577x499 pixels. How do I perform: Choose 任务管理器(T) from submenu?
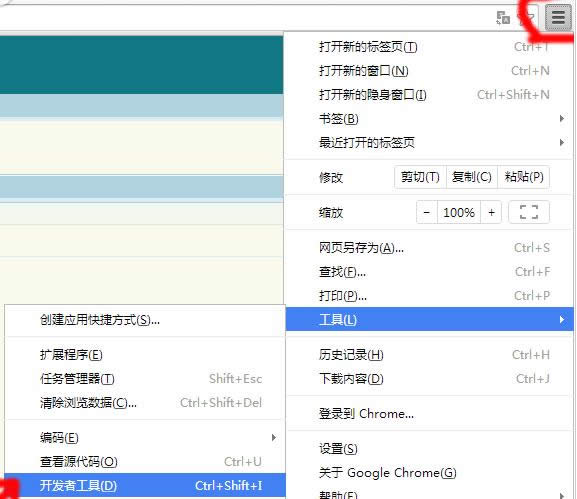(145, 379)
